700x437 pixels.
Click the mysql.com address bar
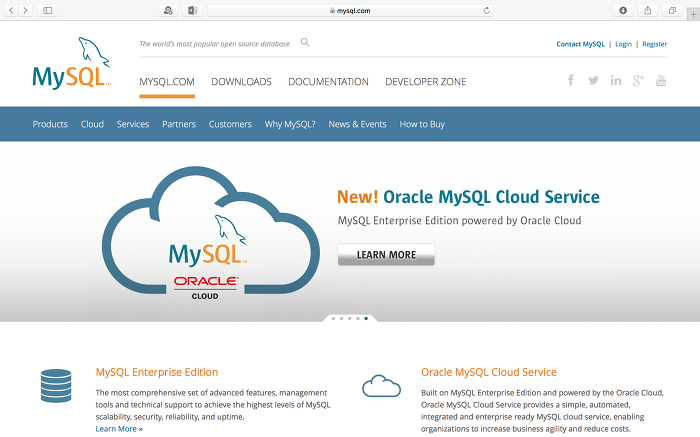point(350,10)
